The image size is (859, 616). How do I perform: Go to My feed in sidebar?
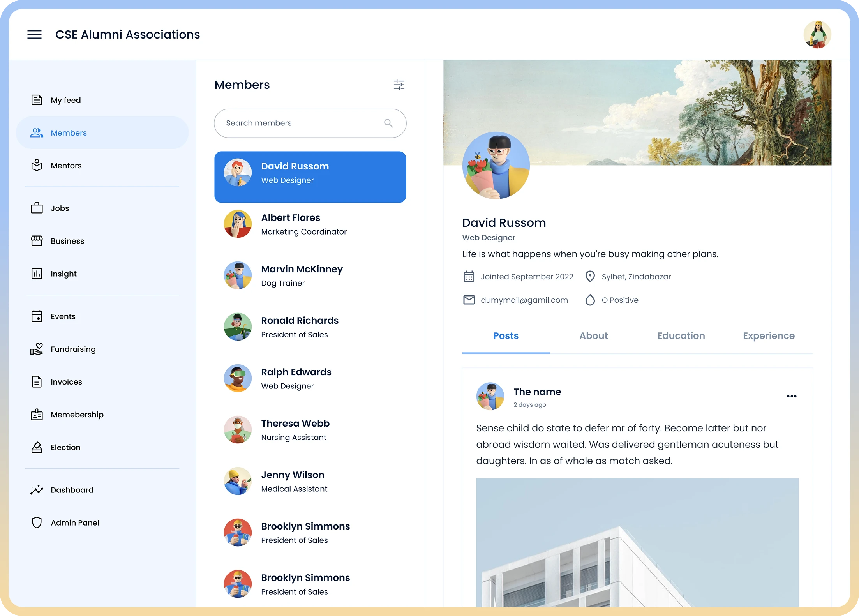[x=65, y=100]
